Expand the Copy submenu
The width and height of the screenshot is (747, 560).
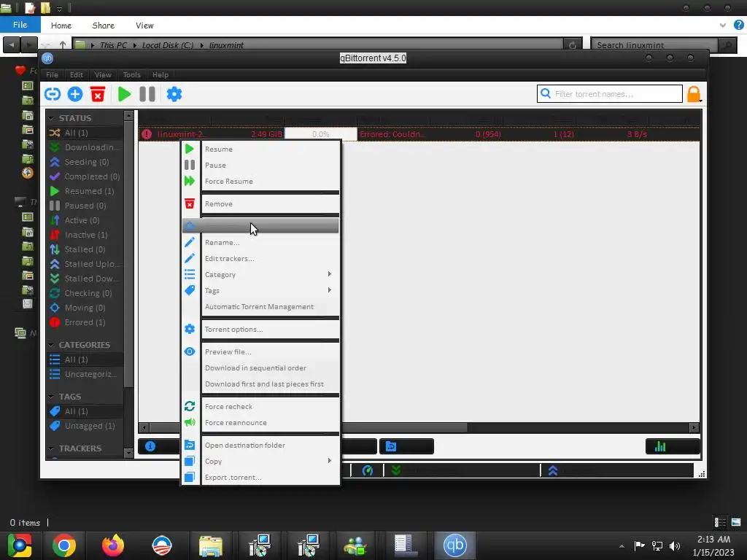click(260, 461)
